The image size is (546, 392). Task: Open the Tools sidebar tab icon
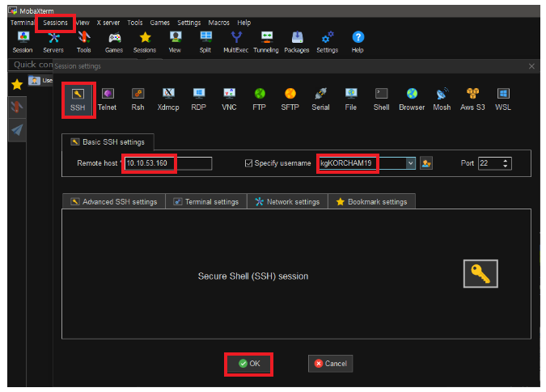point(17,107)
